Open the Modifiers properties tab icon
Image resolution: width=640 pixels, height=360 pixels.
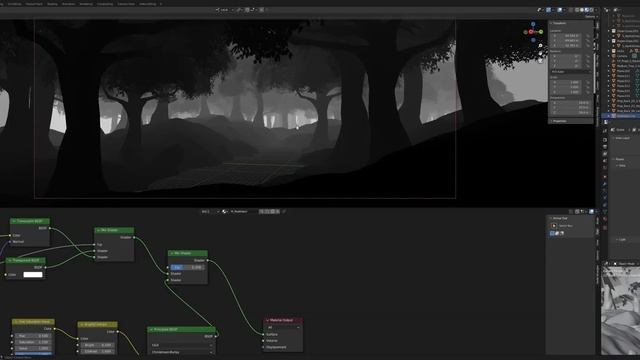click(x=605, y=184)
